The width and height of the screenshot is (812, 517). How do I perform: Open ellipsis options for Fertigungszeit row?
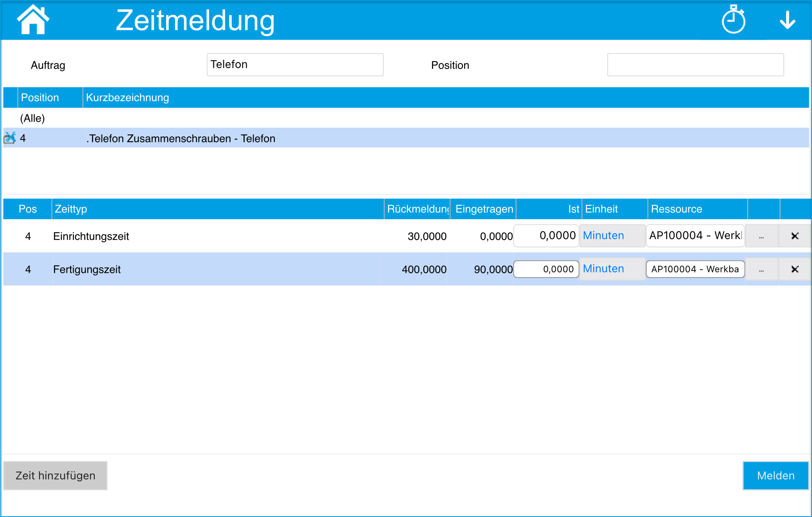pyautogui.click(x=761, y=269)
